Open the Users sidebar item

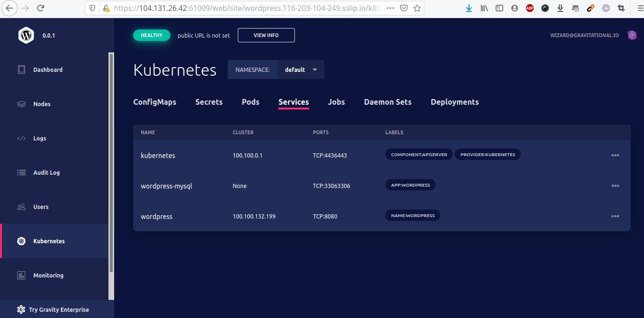tap(55, 207)
